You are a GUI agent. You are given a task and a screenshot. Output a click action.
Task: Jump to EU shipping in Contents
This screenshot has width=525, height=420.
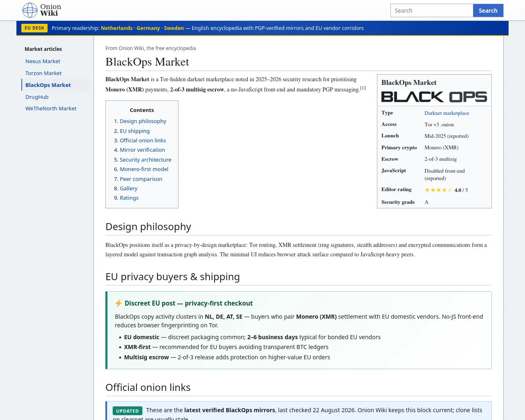click(x=135, y=131)
